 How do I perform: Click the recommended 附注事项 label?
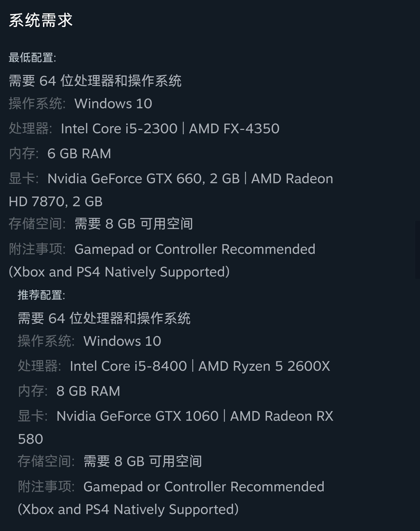(x=46, y=487)
